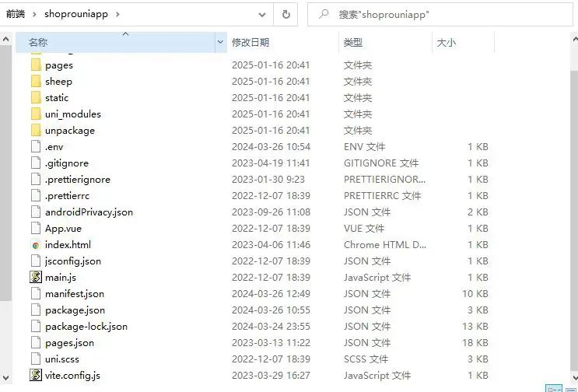Click the left pane scroll down arrow
The width and height of the screenshot is (578, 392).
click(6, 377)
